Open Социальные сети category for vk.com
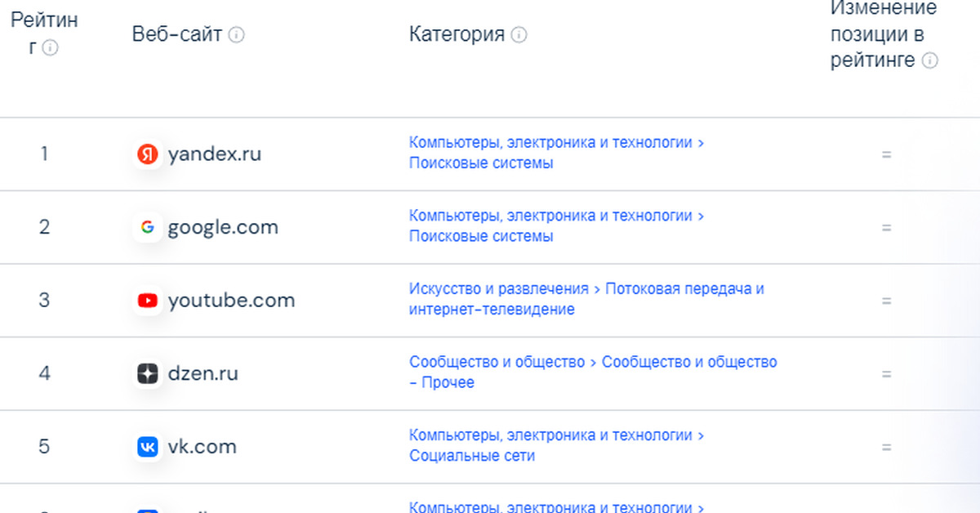Screen dimensions: 980x513 [x=472, y=456]
